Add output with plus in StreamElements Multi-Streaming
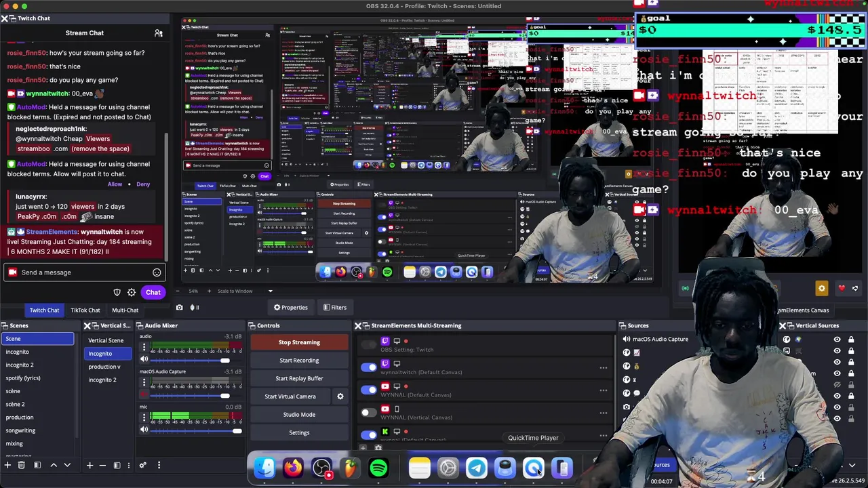The image size is (868, 488). click(363, 448)
